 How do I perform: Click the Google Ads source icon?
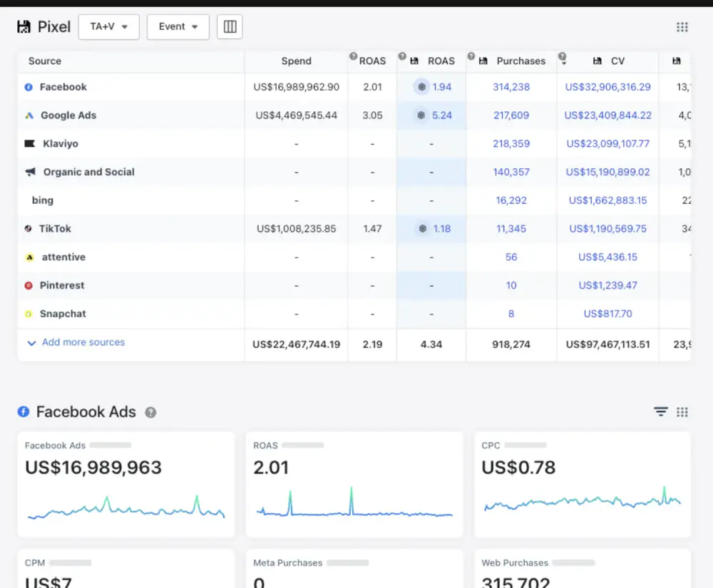29,115
